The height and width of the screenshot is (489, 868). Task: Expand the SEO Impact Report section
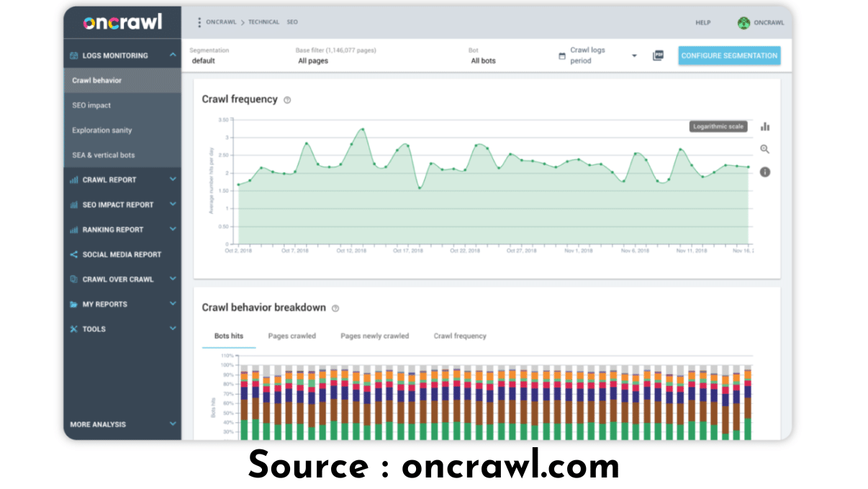173,205
